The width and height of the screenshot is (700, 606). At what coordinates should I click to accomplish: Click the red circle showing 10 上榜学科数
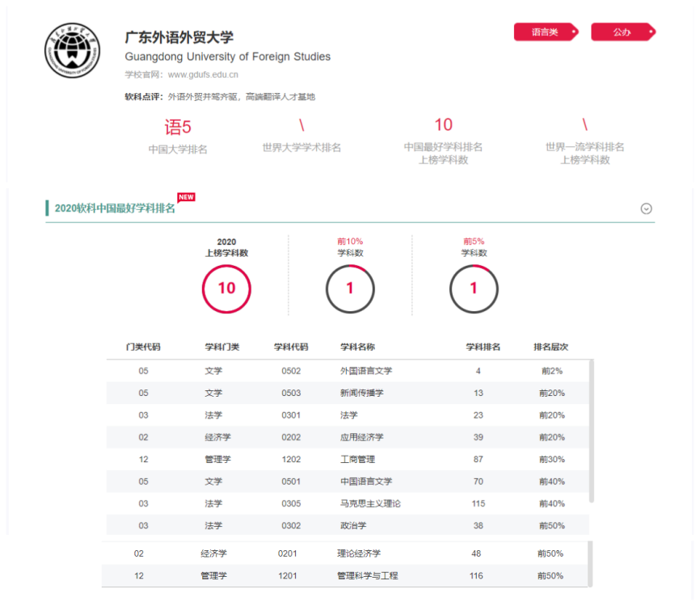[x=226, y=288]
